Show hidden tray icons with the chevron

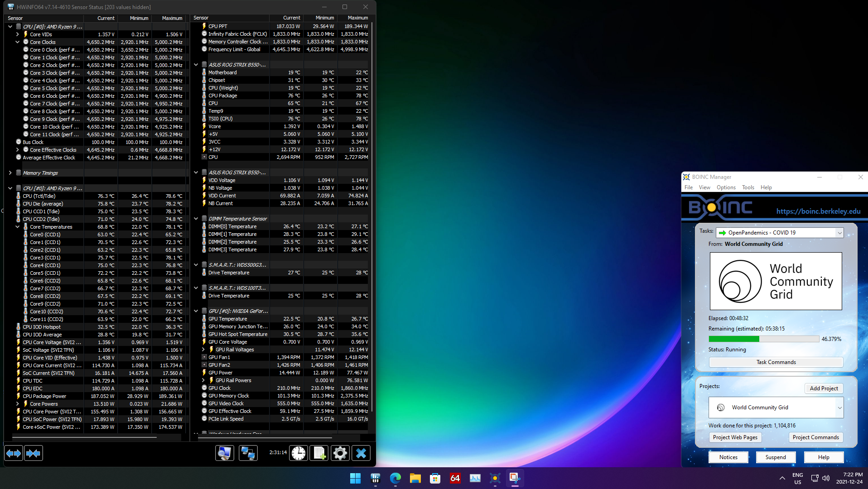point(782,478)
